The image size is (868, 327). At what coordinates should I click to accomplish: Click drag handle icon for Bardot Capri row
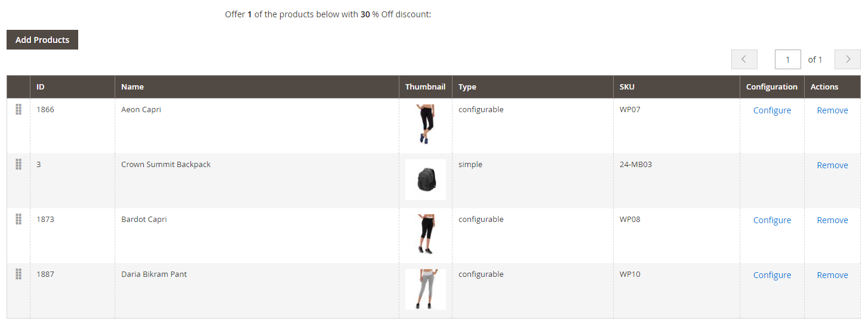point(19,219)
